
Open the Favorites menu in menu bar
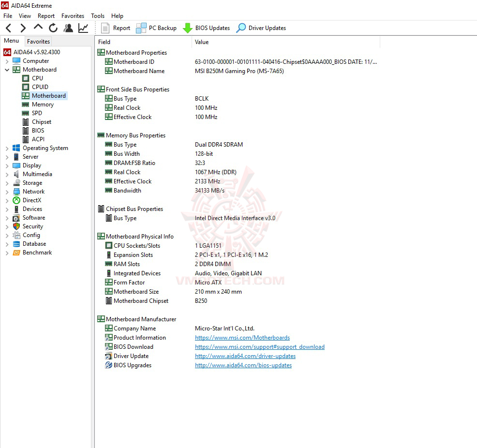[73, 16]
